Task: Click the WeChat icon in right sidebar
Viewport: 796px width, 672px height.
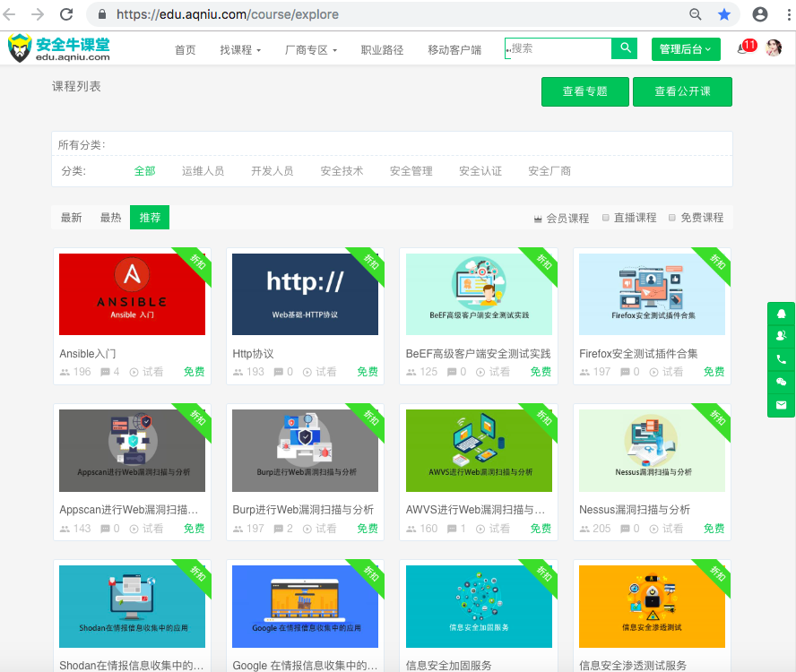Action: click(782, 382)
